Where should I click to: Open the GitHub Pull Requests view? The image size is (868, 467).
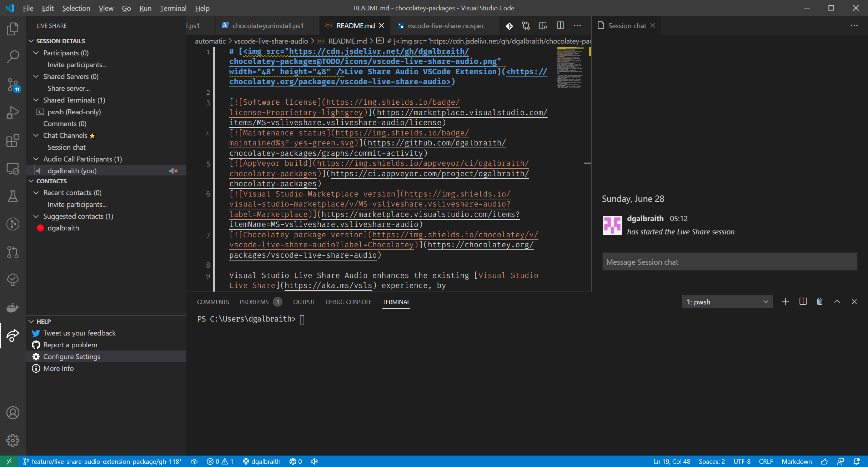(13, 252)
